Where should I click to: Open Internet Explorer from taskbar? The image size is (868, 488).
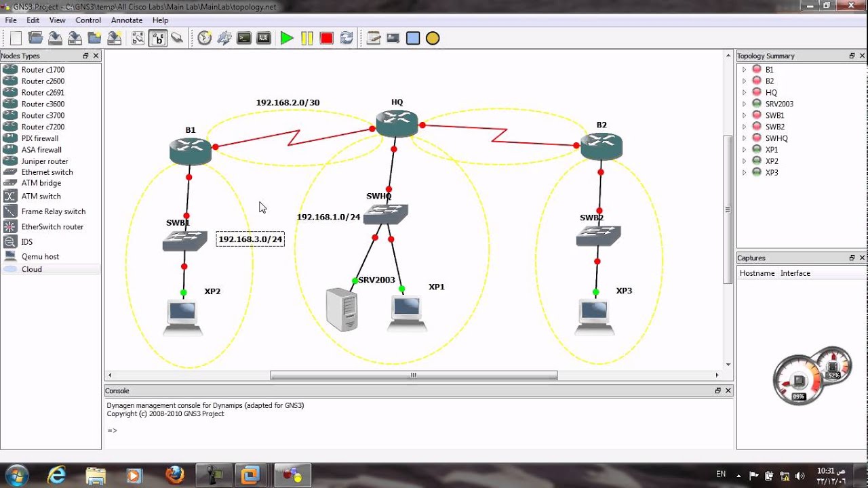tap(56, 475)
